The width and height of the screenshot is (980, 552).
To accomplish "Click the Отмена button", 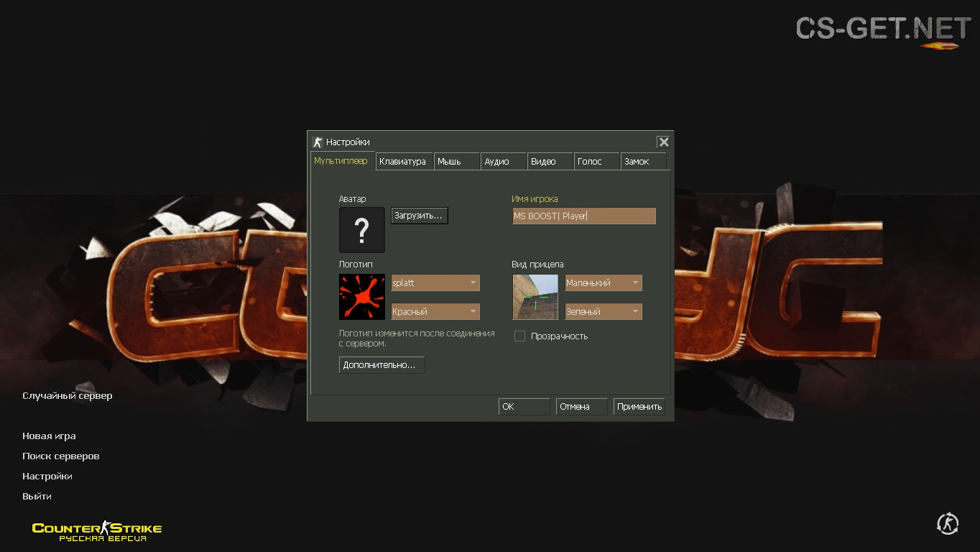I will pos(581,407).
